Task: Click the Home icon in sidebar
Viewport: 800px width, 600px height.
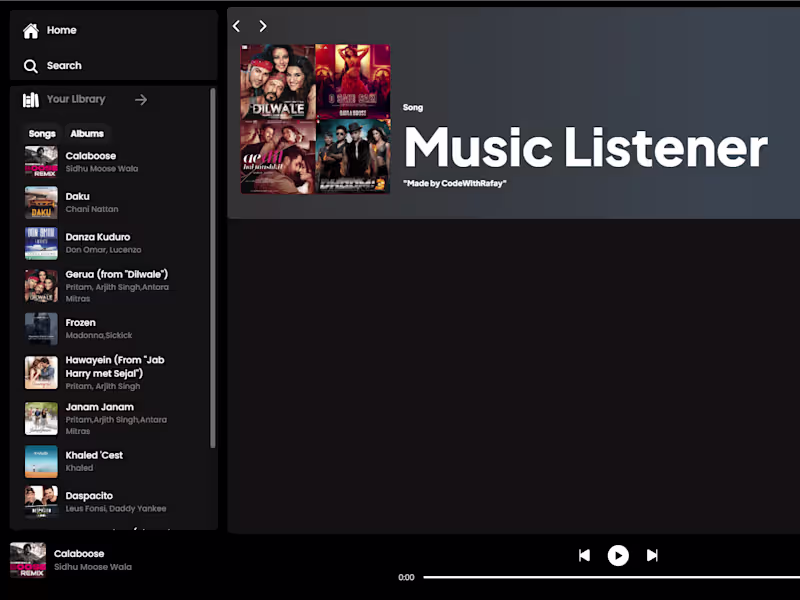Action: click(33, 30)
